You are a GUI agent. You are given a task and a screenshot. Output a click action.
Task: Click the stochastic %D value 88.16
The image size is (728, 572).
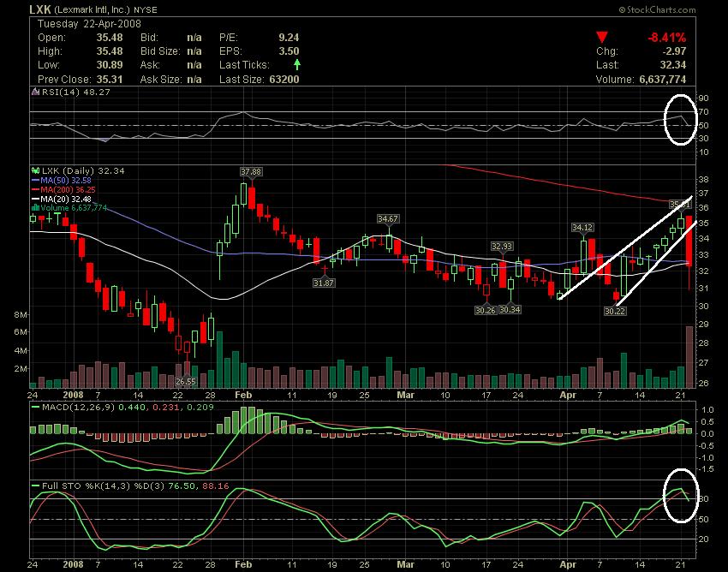pyautogui.click(x=216, y=486)
